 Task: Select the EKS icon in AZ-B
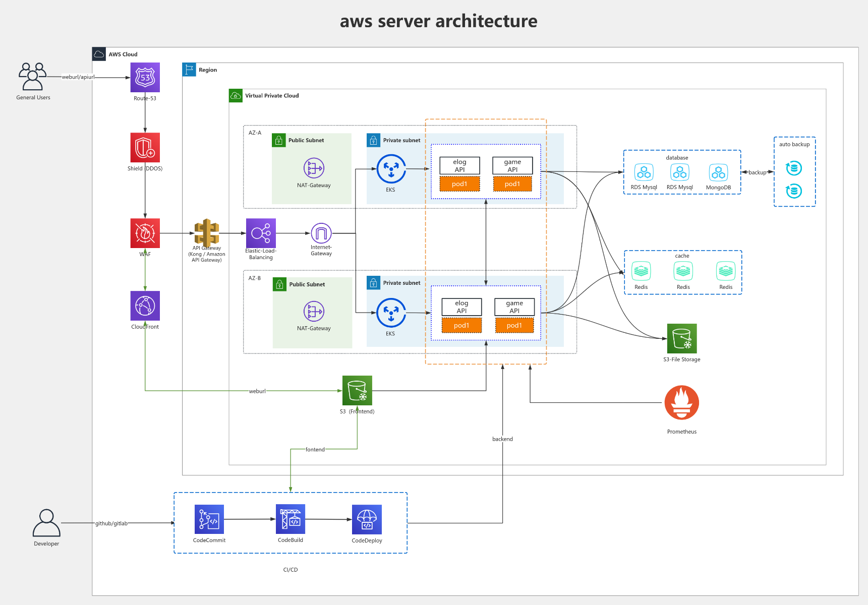(390, 313)
